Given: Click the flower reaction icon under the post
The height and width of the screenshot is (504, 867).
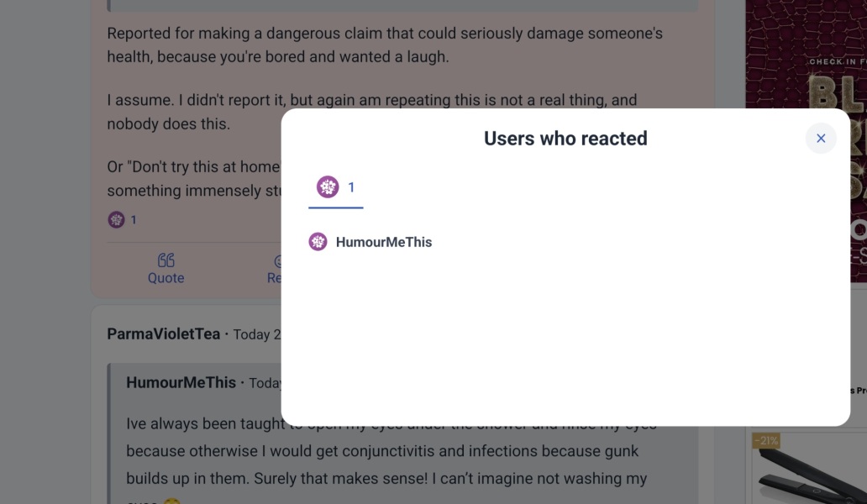Looking at the screenshot, I should pyautogui.click(x=117, y=220).
